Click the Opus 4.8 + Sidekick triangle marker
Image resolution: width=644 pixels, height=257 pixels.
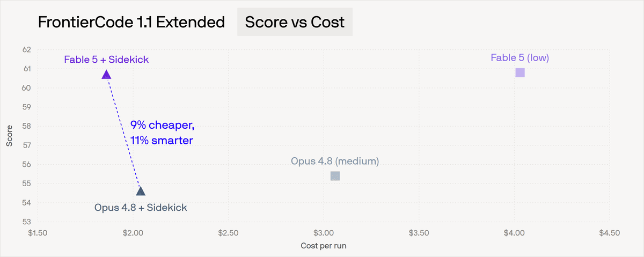(141, 190)
